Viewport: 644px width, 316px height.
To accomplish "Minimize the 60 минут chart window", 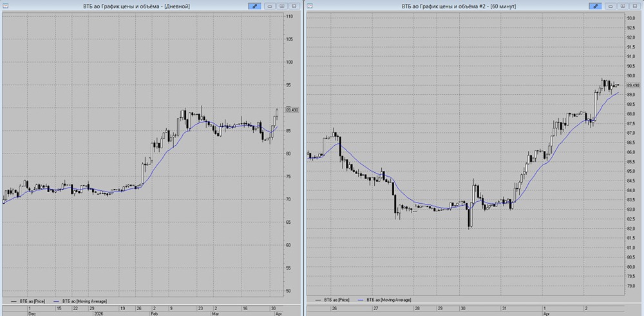I will click(x=611, y=6).
